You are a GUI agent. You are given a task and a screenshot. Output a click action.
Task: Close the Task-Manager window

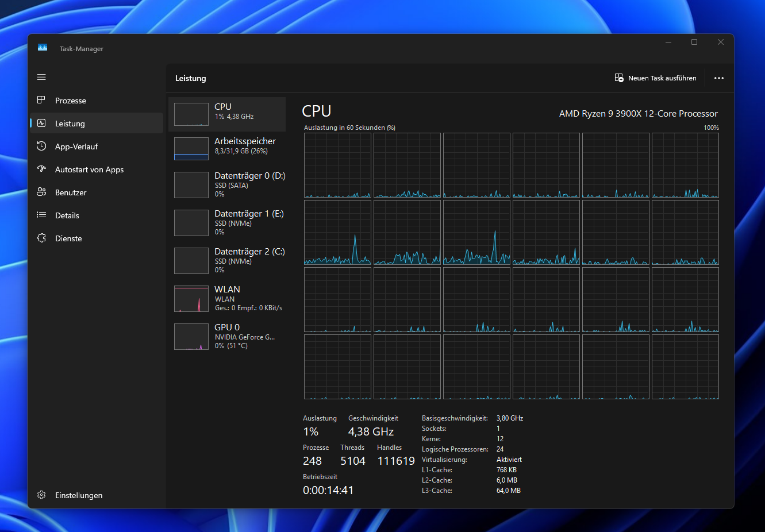(721, 42)
